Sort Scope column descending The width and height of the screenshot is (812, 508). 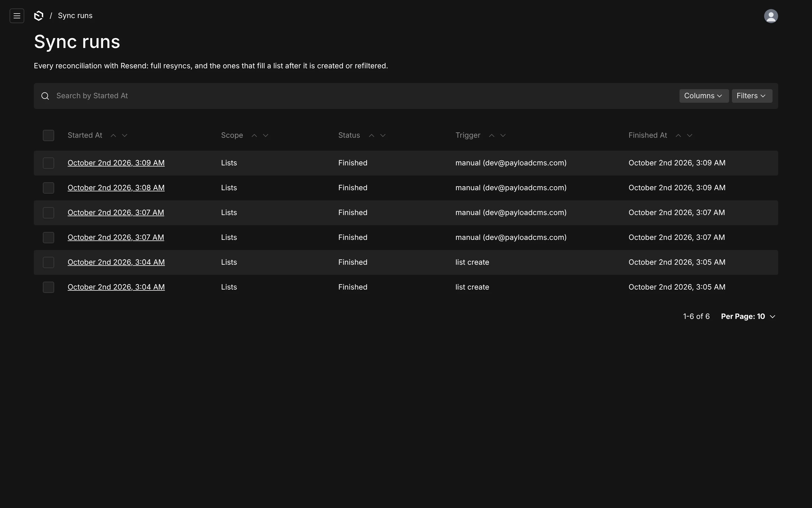coord(265,135)
